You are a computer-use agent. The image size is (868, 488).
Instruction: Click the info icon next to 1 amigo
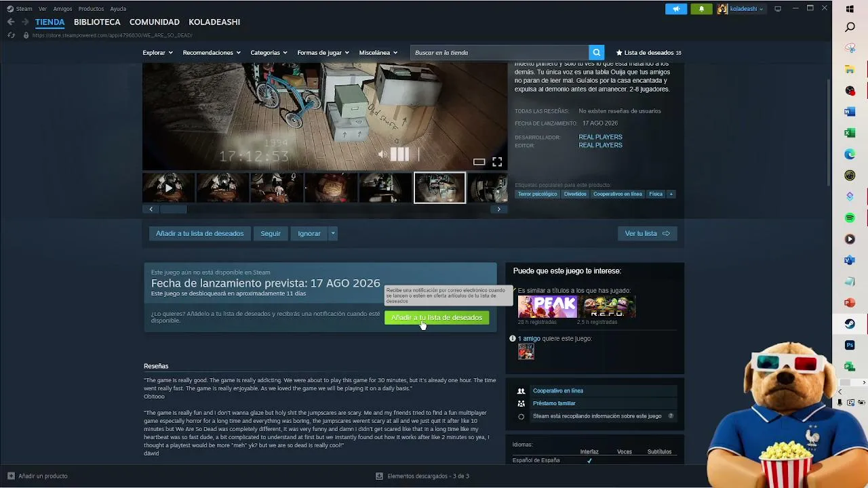coord(513,338)
